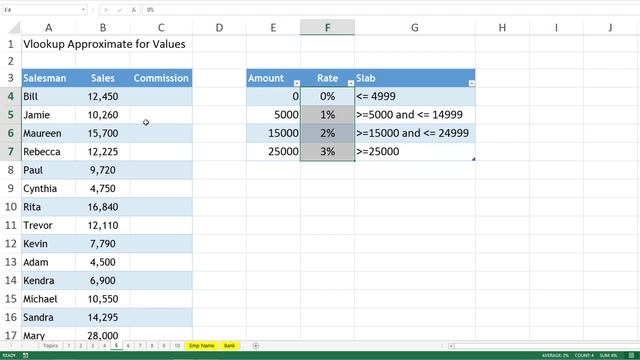Select the cell containing 'Sandra'

click(49, 318)
